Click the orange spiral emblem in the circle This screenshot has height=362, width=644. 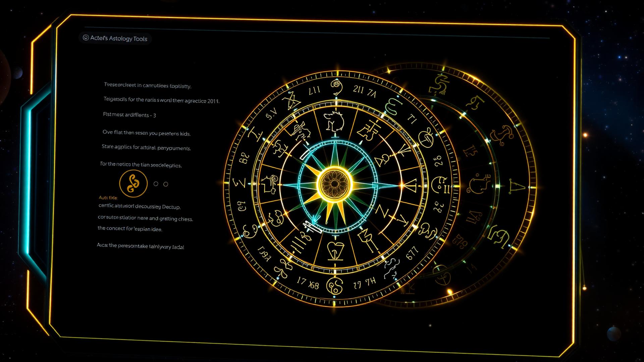133,183
